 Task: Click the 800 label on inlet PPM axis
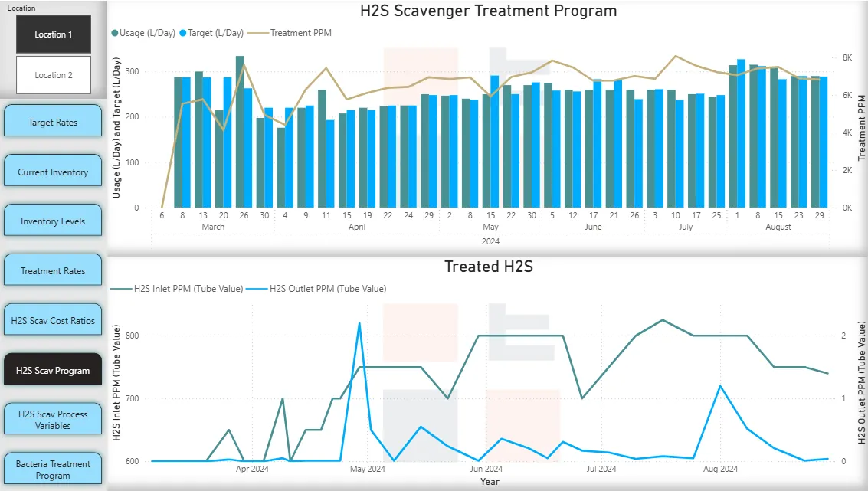[x=132, y=336]
